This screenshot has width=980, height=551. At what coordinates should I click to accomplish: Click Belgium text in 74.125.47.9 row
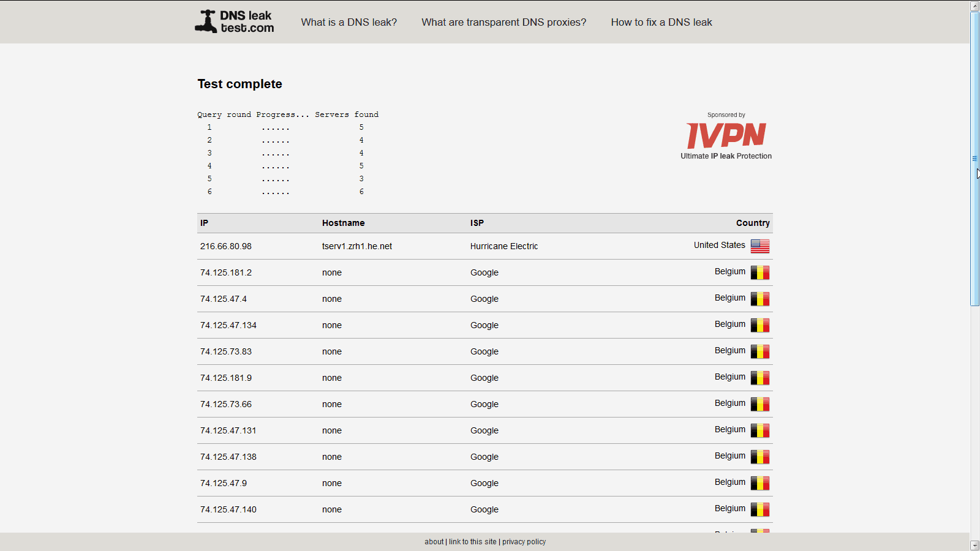pyautogui.click(x=730, y=482)
